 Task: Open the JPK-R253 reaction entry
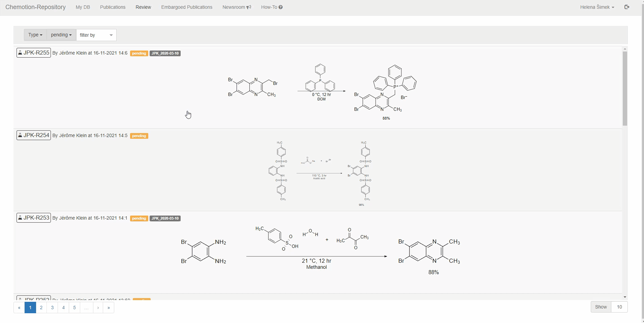(34, 218)
